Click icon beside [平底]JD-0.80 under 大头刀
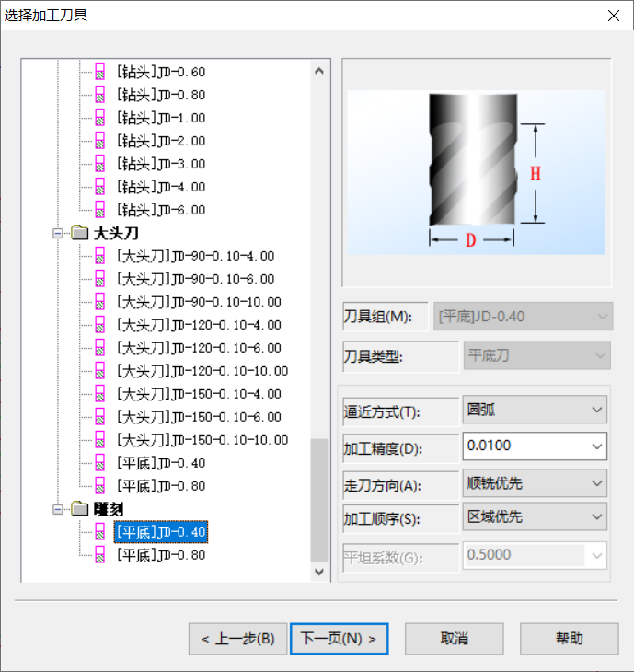This screenshot has width=634, height=672. click(x=99, y=486)
